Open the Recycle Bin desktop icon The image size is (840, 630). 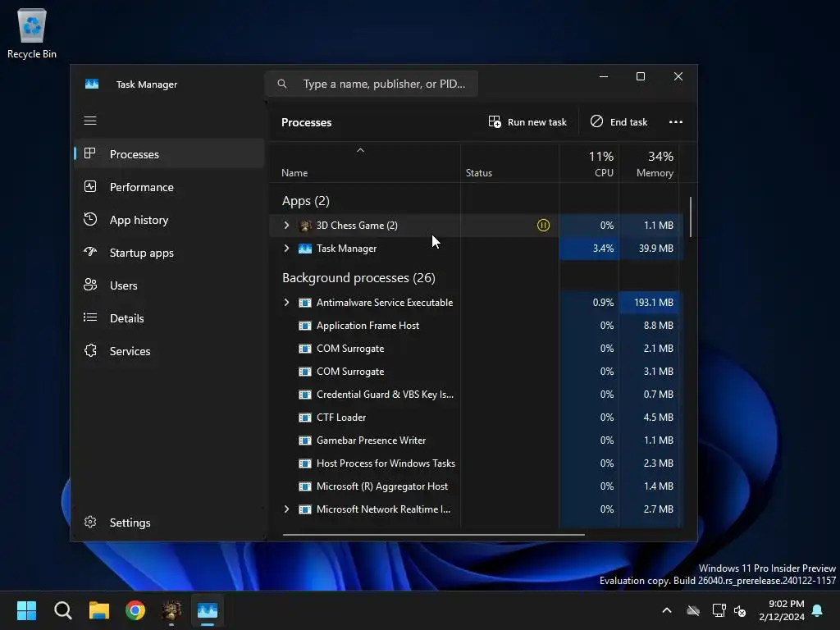click(x=32, y=33)
